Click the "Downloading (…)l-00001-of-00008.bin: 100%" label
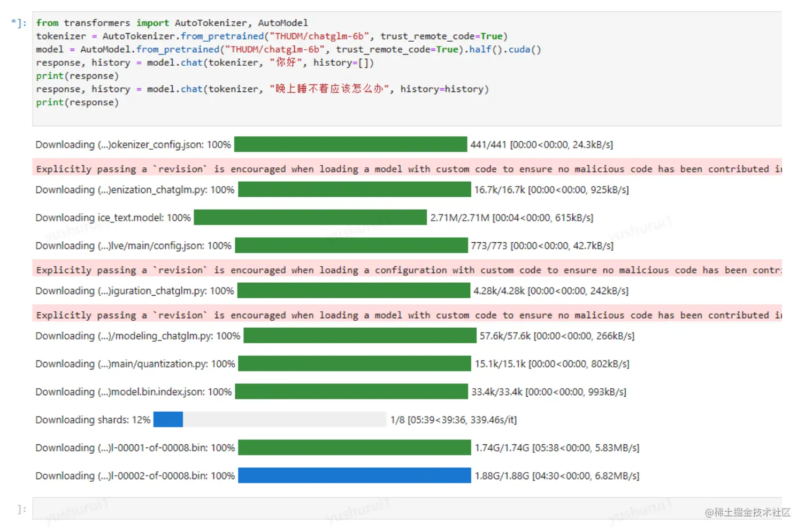805x532 pixels. [x=135, y=448]
